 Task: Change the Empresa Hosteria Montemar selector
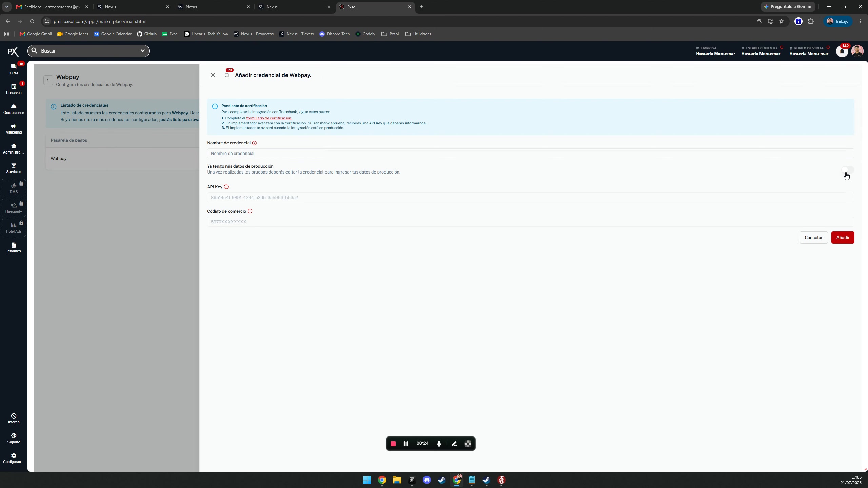coord(715,51)
